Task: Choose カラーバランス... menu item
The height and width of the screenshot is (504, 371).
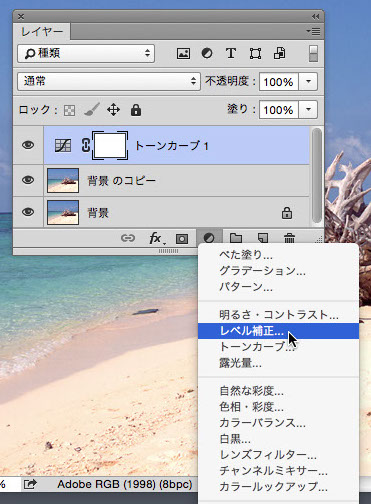Action: pos(278,423)
